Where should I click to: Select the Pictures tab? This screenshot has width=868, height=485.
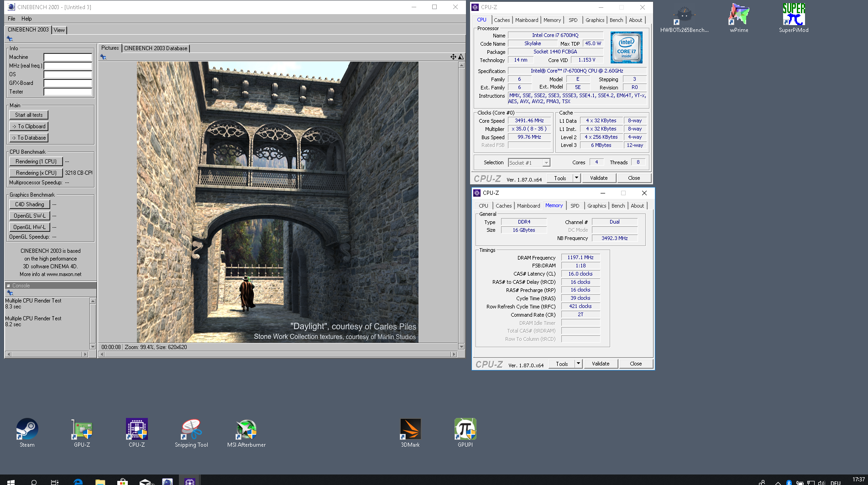pyautogui.click(x=110, y=48)
